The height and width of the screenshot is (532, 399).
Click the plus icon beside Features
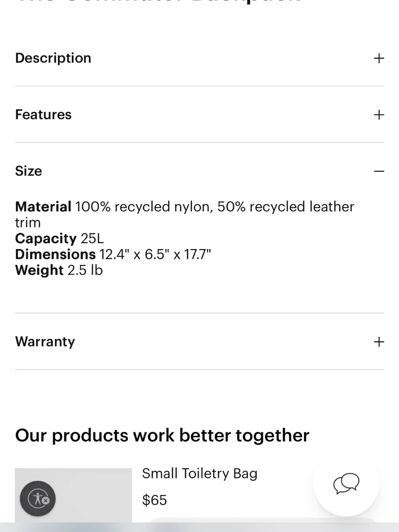(x=379, y=115)
